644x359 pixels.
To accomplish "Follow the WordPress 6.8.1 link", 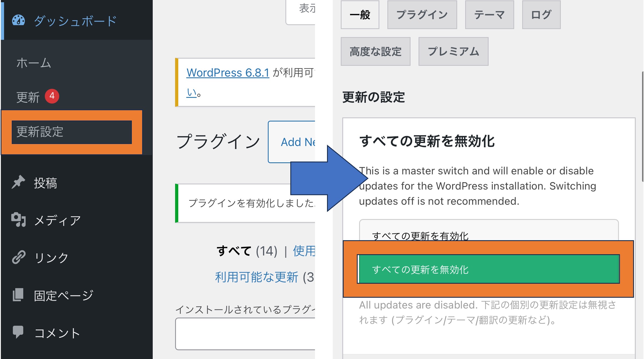I will coord(228,73).
